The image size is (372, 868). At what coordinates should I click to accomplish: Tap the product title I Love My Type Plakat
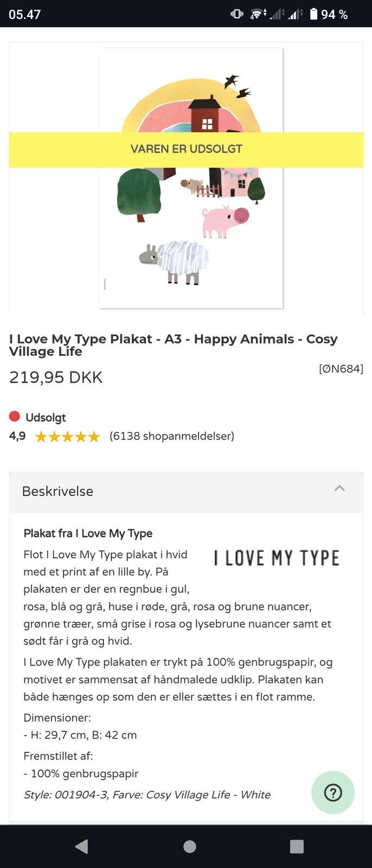click(174, 345)
